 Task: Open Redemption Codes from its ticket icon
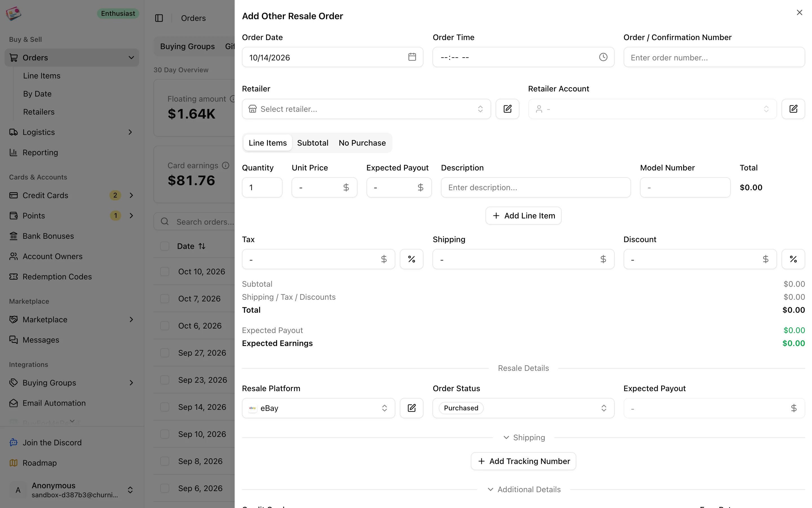coord(14,277)
